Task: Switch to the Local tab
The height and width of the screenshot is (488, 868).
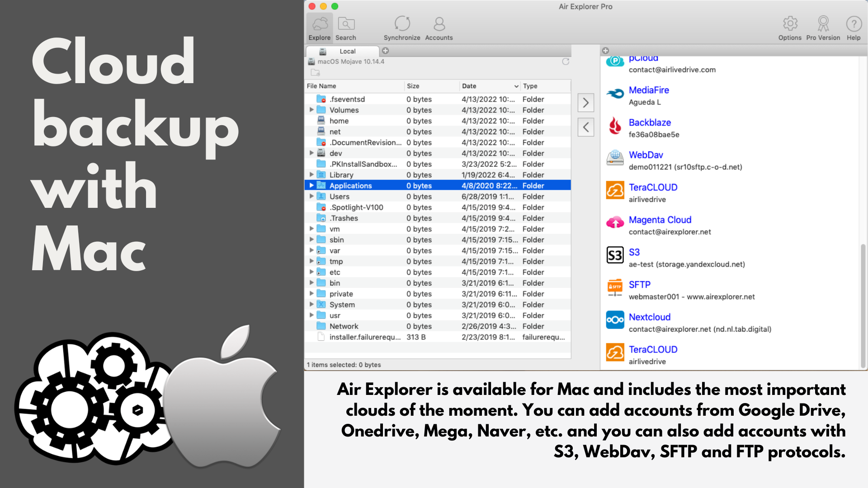Action: [x=347, y=51]
